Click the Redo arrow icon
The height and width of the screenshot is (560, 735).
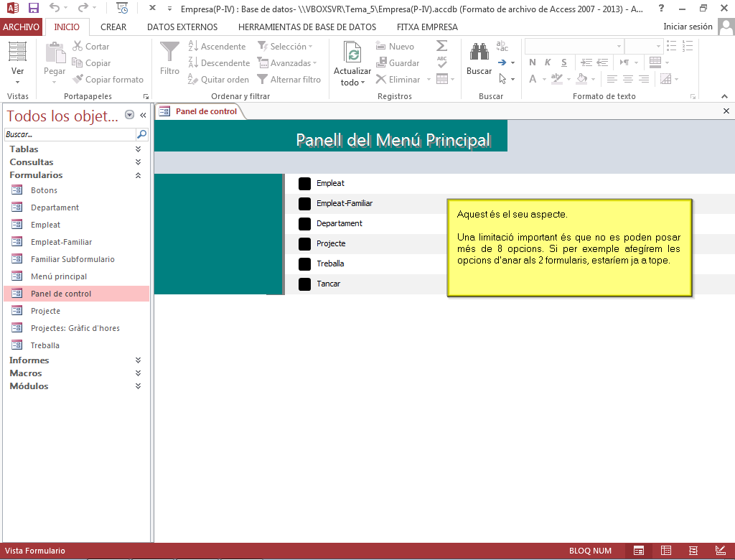83,8
